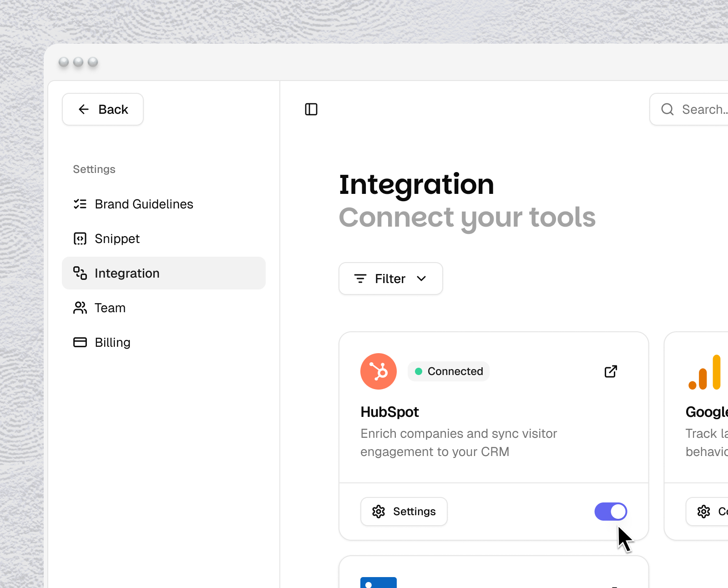
Task: Open HubSpot external link icon
Action: [611, 371]
